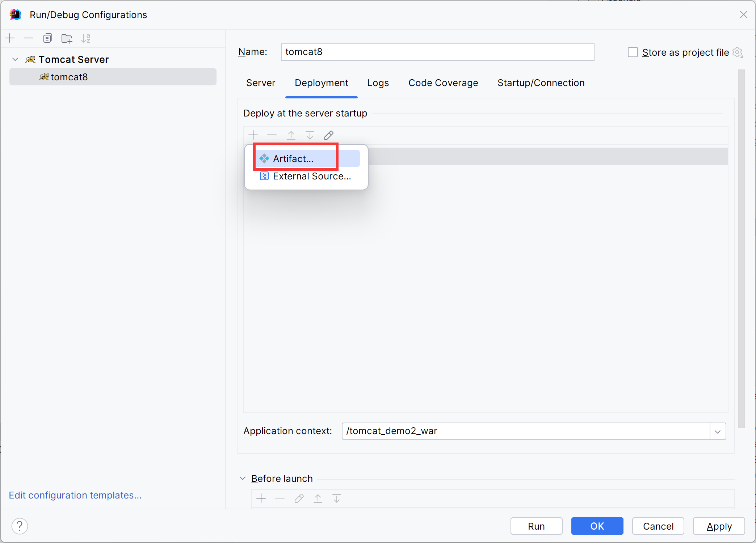Click into the Name text field

pyautogui.click(x=437, y=52)
